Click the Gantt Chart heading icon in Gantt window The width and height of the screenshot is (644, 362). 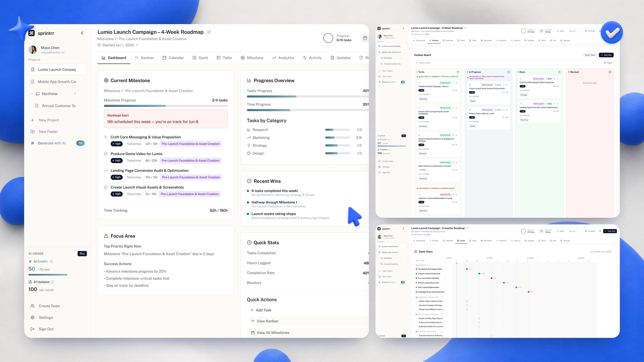pos(416,252)
